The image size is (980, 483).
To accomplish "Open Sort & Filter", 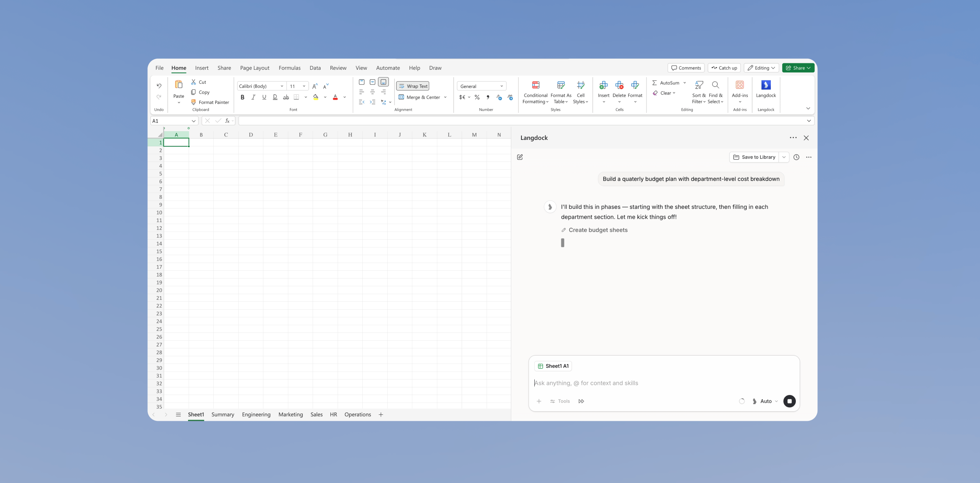I will (x=699, y=92).
